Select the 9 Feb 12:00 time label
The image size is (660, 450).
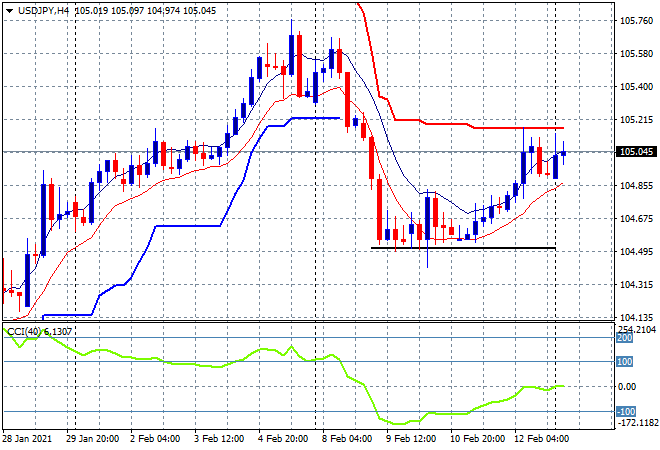[x=411, y=439]
